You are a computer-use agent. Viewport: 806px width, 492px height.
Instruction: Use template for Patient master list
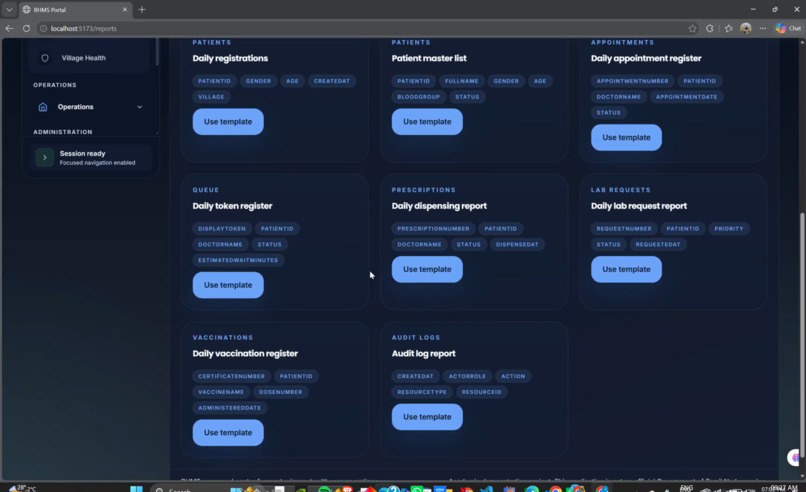427,122
